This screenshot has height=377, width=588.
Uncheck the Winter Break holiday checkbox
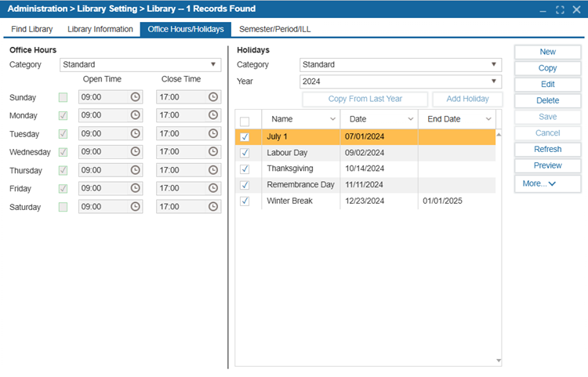pos(245,201)
